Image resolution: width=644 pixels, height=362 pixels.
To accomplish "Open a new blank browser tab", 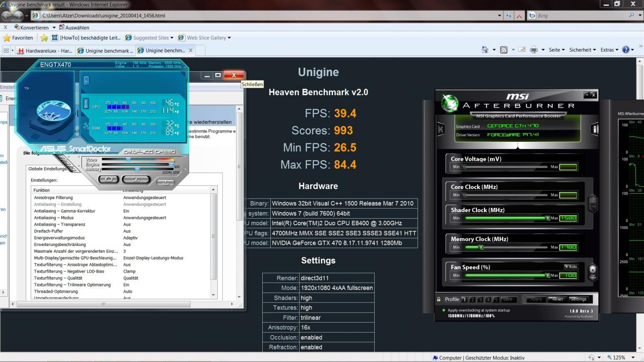I will (x=200, y=51).
